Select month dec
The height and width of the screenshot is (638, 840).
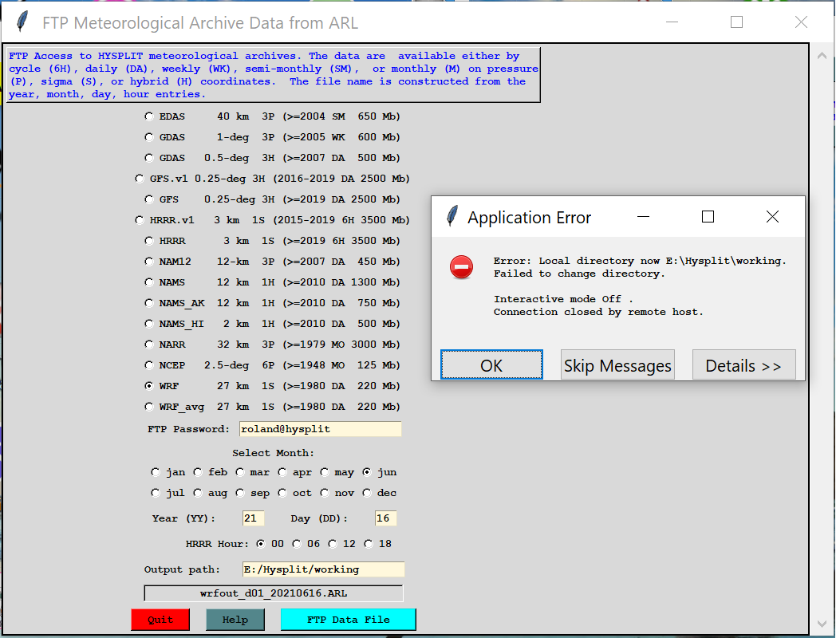click(x=367, y=493)
